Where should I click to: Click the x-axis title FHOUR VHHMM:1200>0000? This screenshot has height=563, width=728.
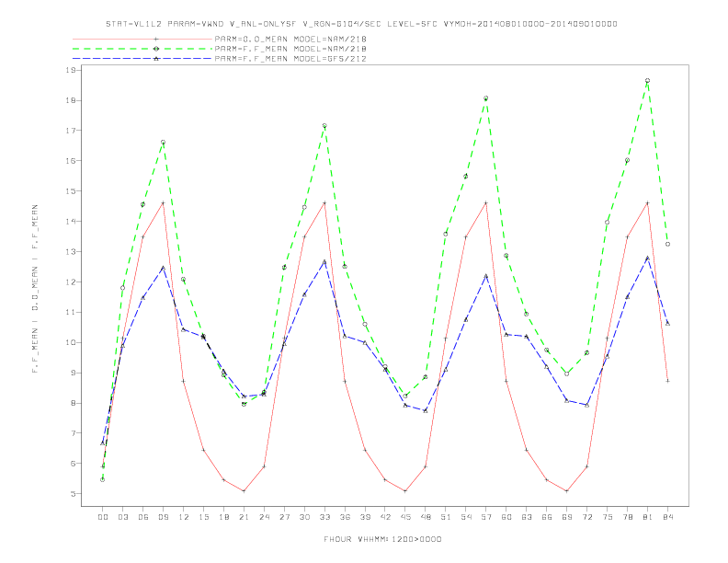(382, 539)
